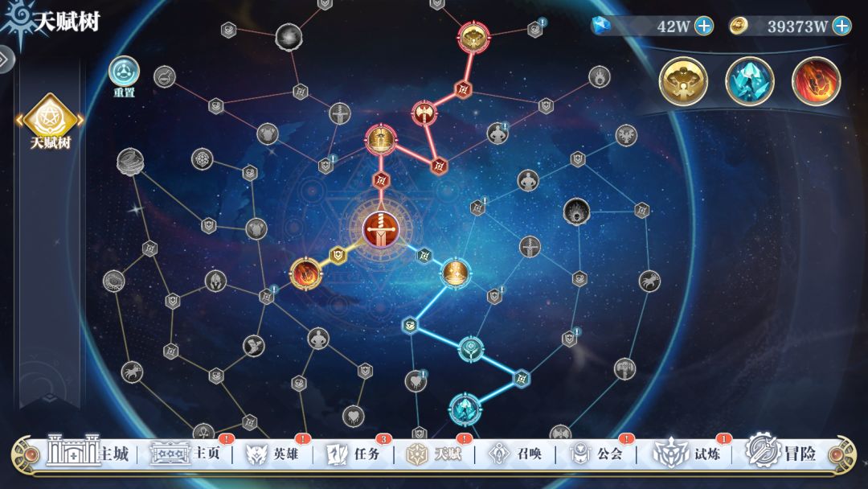
Task: Select the grey hammer talent node
Action: 624,369
